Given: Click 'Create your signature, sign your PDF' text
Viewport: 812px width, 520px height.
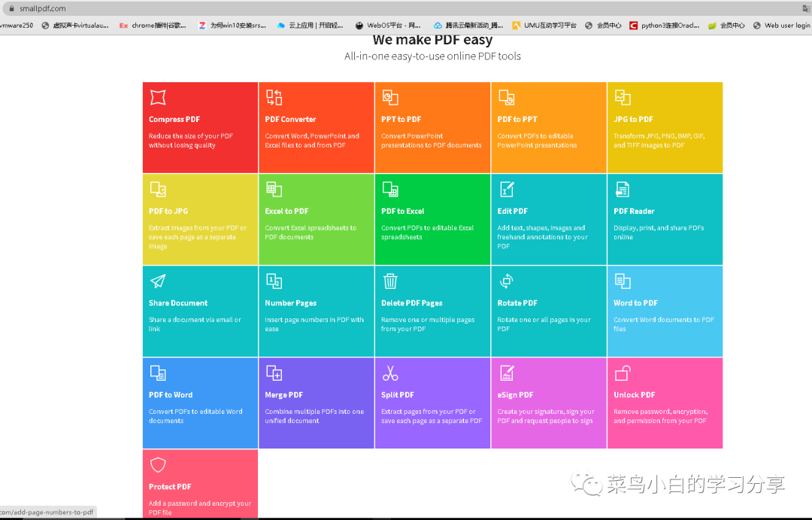Looking at the screenshot, I should 546,416.
